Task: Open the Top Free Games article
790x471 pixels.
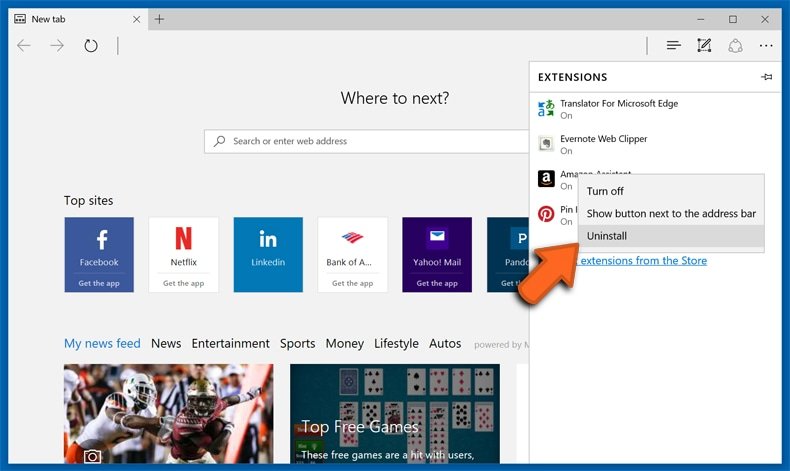Action: tap(395, 414)
